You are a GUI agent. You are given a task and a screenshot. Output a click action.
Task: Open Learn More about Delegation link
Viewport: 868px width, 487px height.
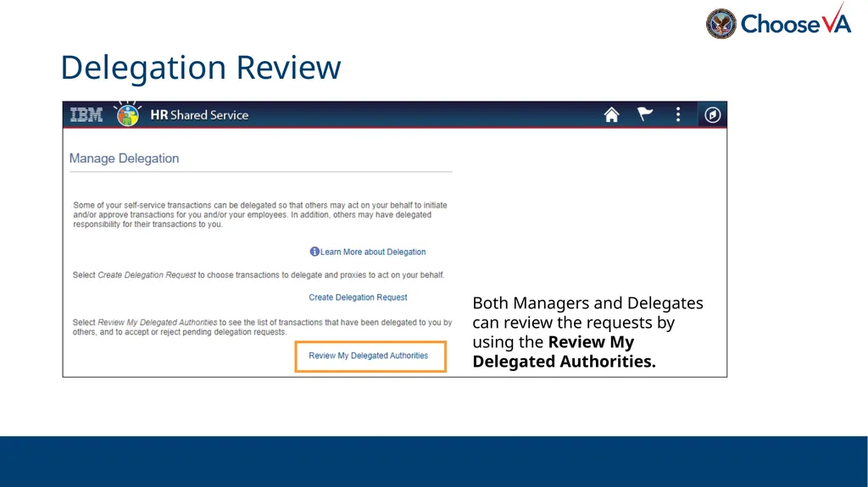click(373, 252)
